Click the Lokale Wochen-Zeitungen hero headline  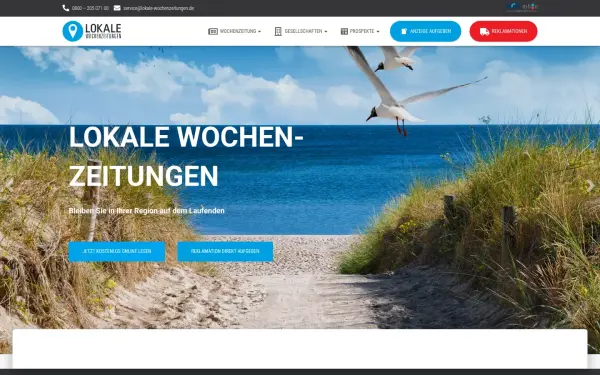186,156
